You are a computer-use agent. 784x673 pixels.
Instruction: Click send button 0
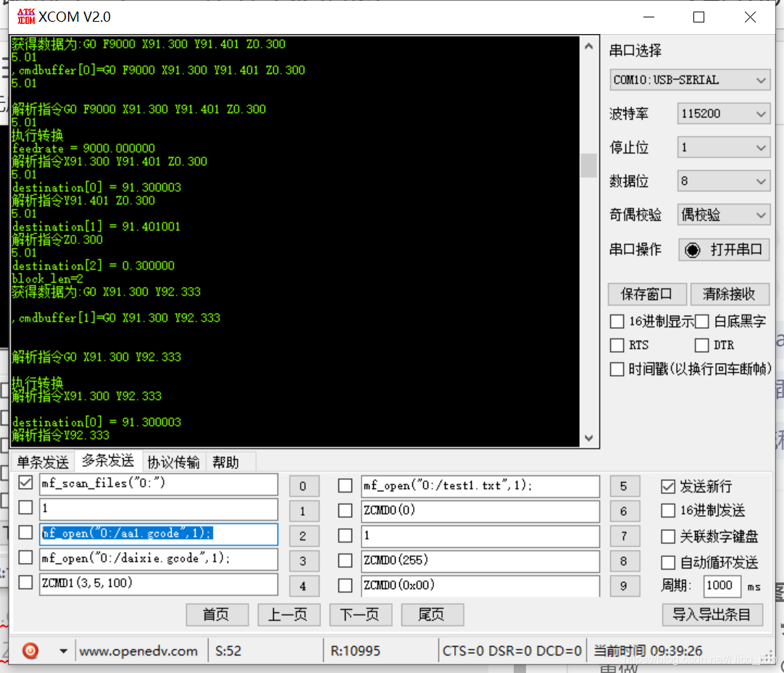(x=304, y=486)
